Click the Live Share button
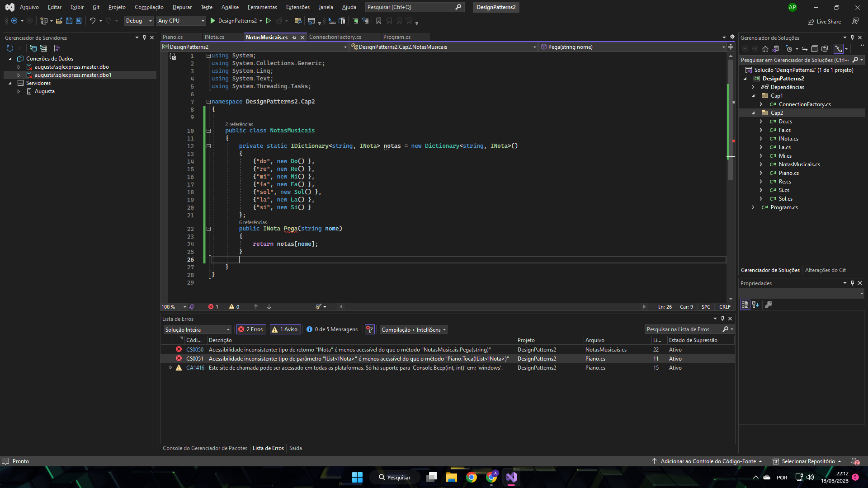The width and height of the screenshot is (868, 488). [824, 21]
